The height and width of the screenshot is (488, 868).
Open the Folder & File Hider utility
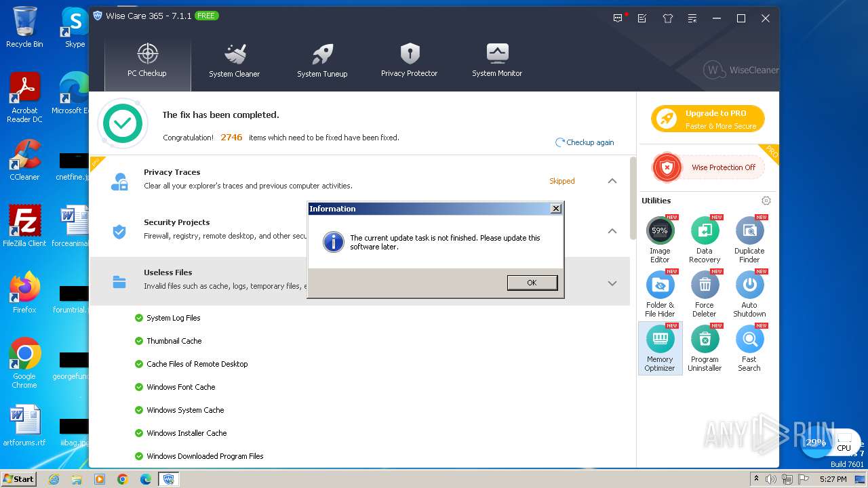[x=660, y=295]
